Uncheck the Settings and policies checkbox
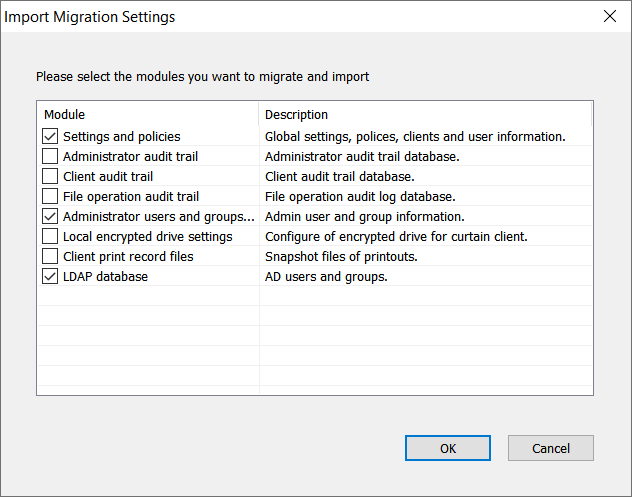The image size is (632, 497). (x=50, y=136)
